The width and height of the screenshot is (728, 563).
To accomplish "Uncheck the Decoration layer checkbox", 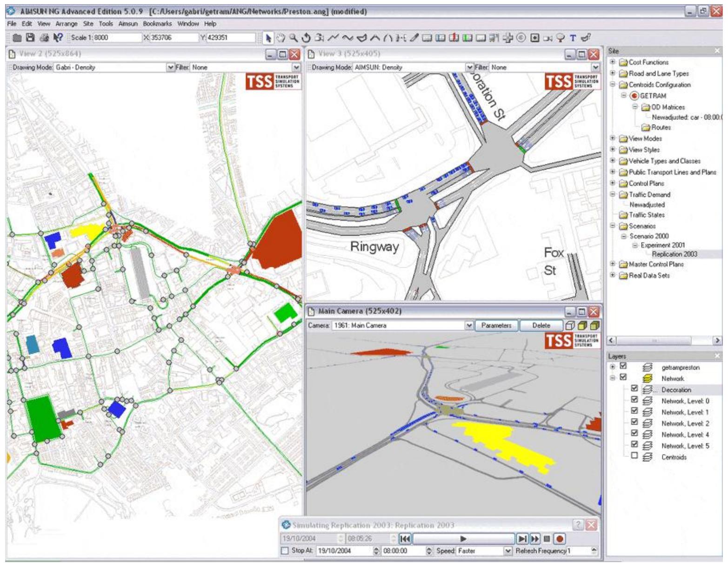I will [634, 389].
